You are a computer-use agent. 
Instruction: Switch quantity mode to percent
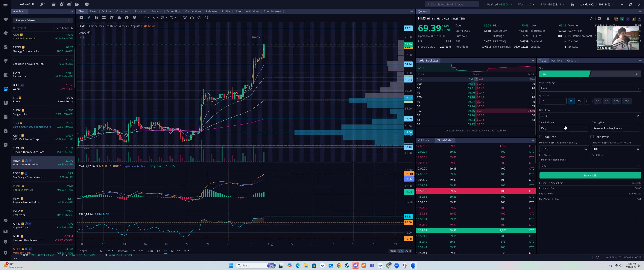point(579,101)
